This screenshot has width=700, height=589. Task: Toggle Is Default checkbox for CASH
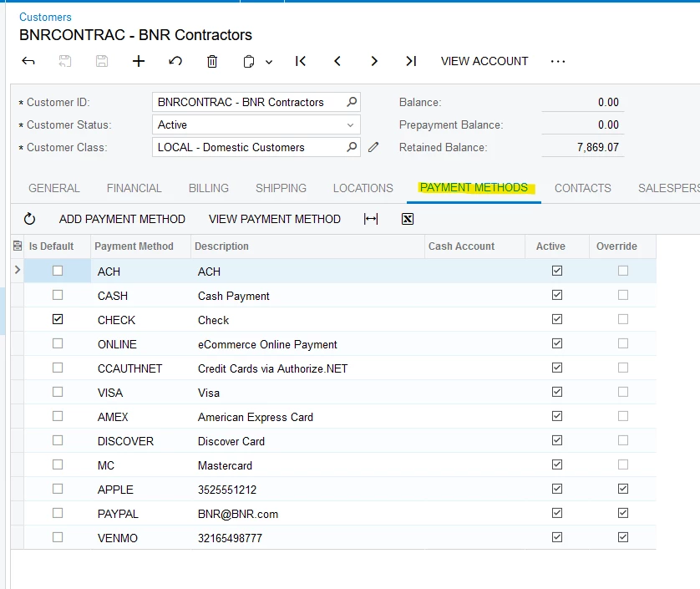[58, 295]
